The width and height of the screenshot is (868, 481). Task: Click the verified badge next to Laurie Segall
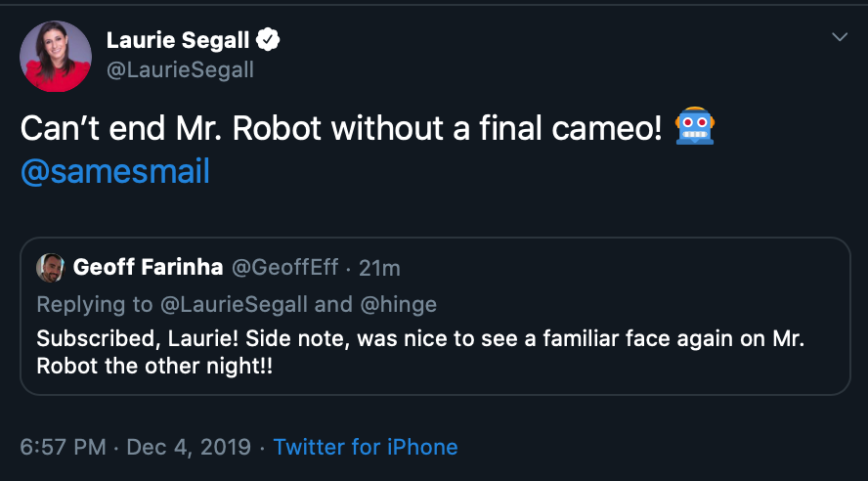tap(269, 40)
